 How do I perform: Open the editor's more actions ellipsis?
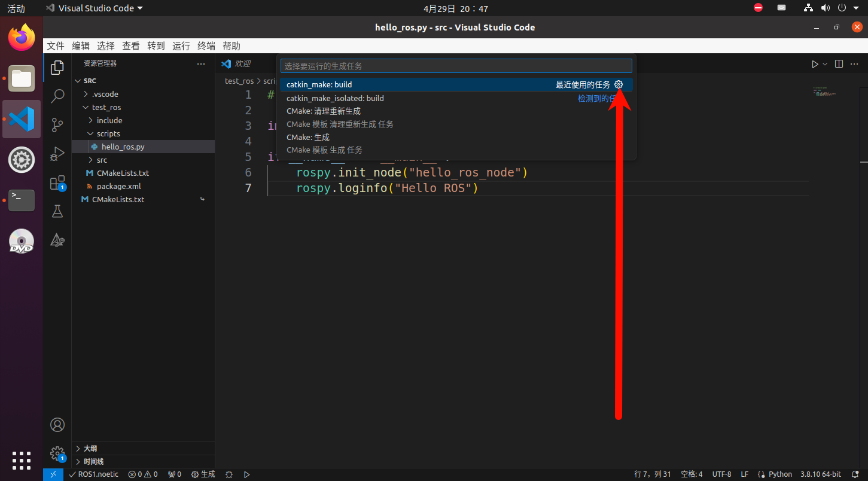(x=855, y=64)
